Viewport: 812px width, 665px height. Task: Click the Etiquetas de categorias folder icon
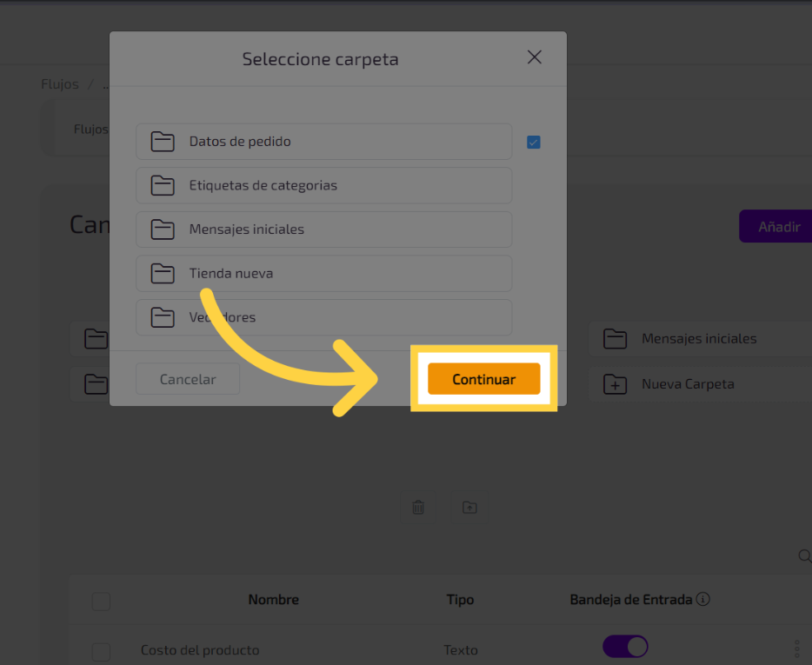tap(163, 185)
